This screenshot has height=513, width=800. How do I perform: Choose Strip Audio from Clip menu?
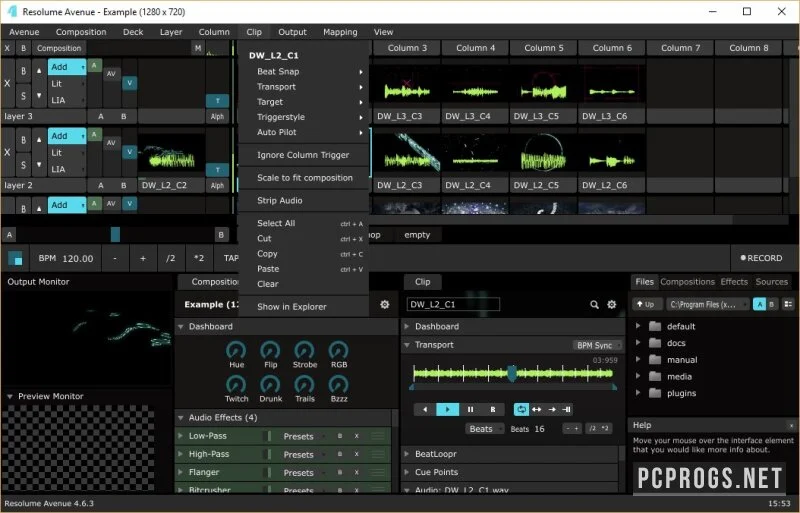tap(304, 201)
